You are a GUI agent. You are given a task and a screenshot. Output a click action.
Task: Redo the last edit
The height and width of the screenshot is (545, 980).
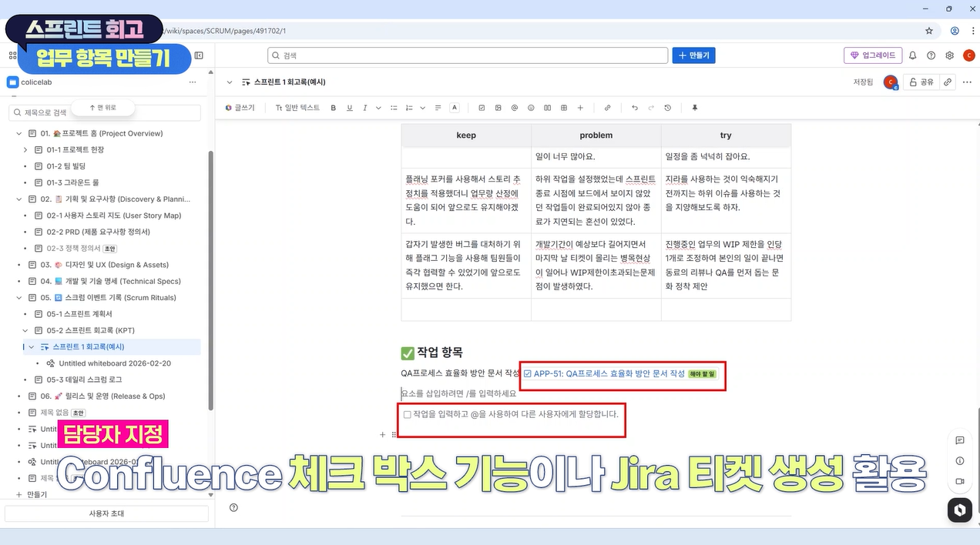(651, 108)
